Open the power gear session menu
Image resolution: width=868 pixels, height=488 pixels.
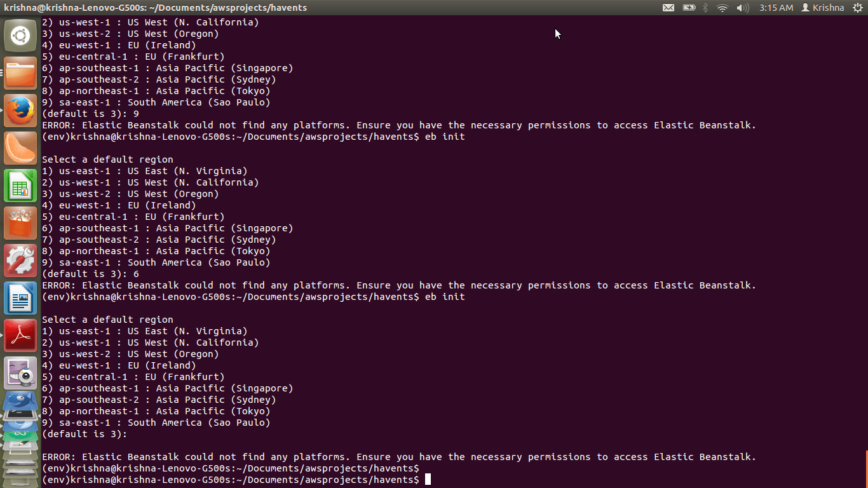[x=857, y=8]
